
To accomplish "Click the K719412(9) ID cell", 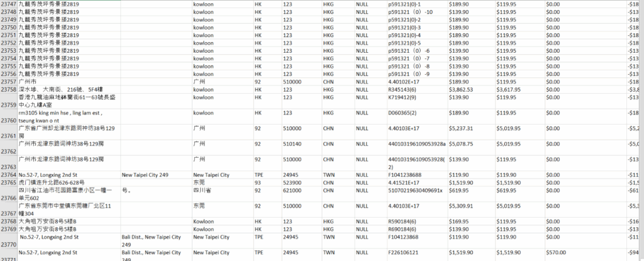I will (402, 97).
